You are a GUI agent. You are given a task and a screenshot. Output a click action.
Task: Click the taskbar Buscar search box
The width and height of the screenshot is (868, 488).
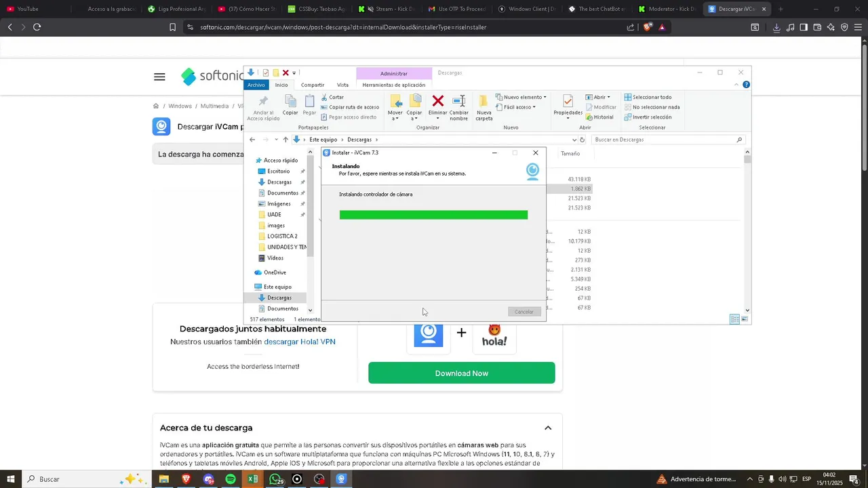[86, 479]
